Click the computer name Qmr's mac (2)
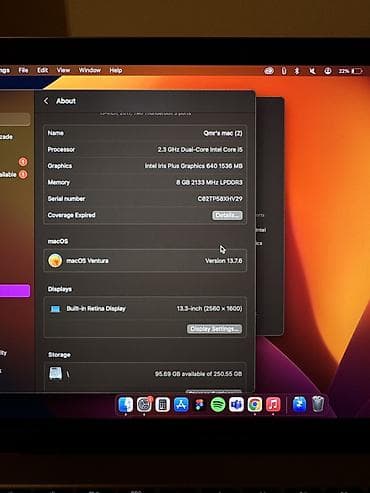This screenshot has width=370, height=493. click(x=223, y=133)
